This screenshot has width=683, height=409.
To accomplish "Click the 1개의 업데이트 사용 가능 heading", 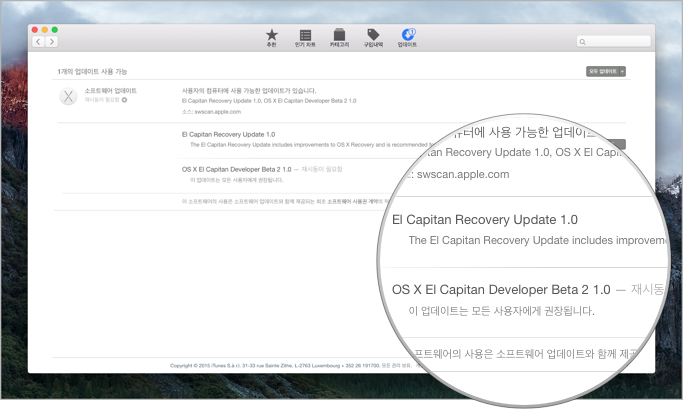I will tap(92, 71).
